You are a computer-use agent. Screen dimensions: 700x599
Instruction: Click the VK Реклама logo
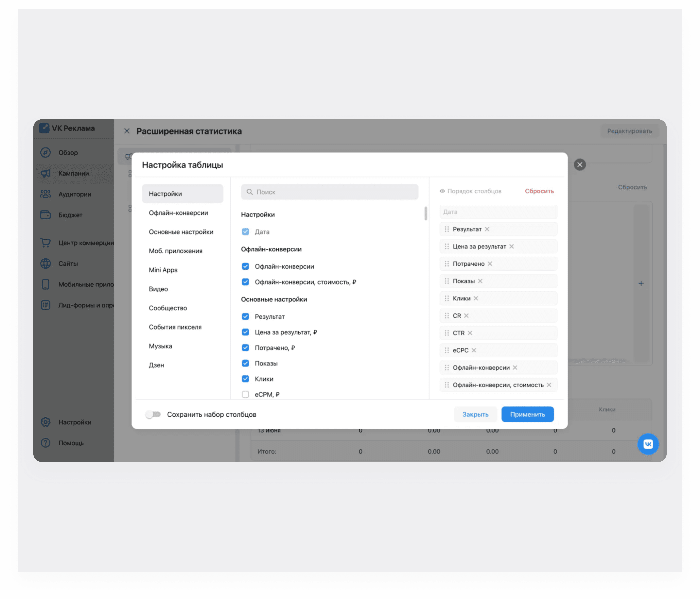coord(67,128)
